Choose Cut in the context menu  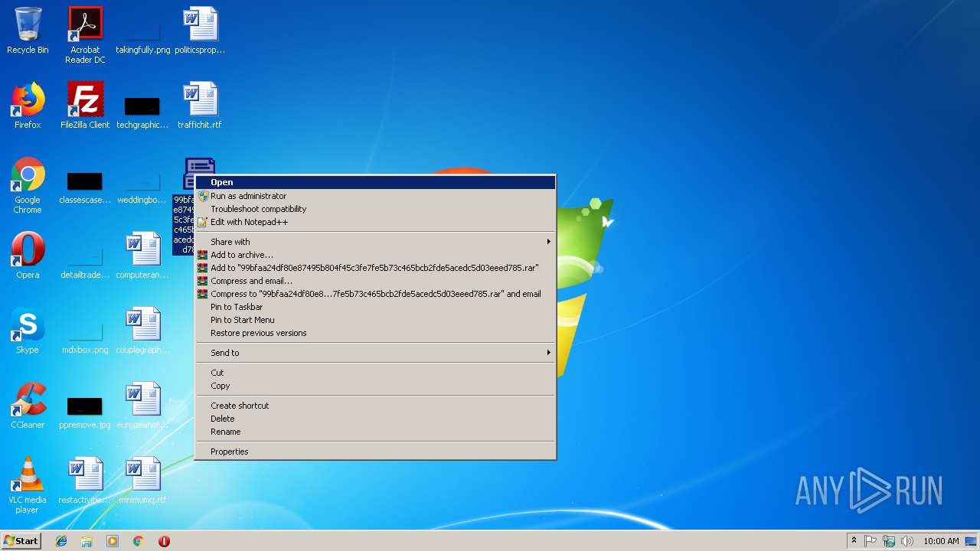point(375,373)
